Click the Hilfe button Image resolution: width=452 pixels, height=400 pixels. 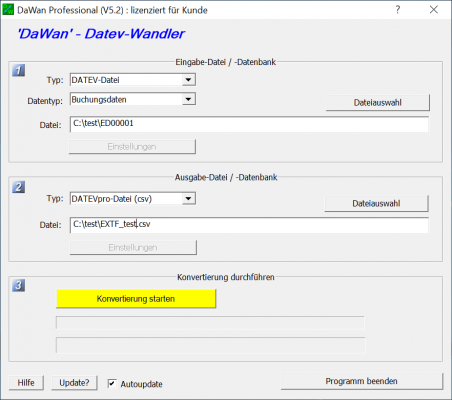[26, 383]
